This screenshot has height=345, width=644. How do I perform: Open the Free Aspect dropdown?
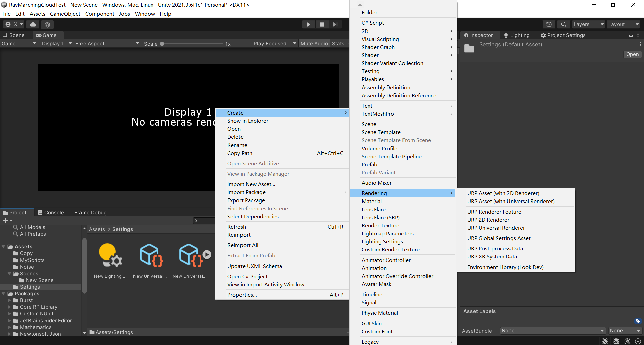coord(107,44)
